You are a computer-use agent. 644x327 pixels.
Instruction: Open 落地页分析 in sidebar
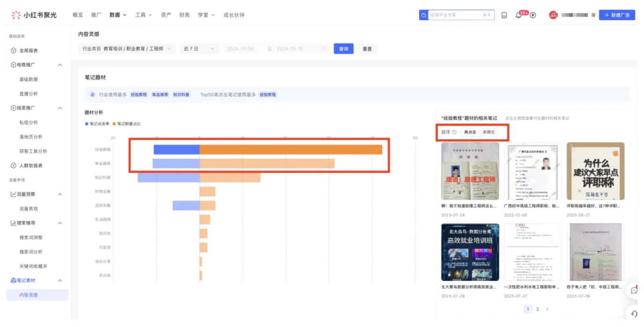31,137
